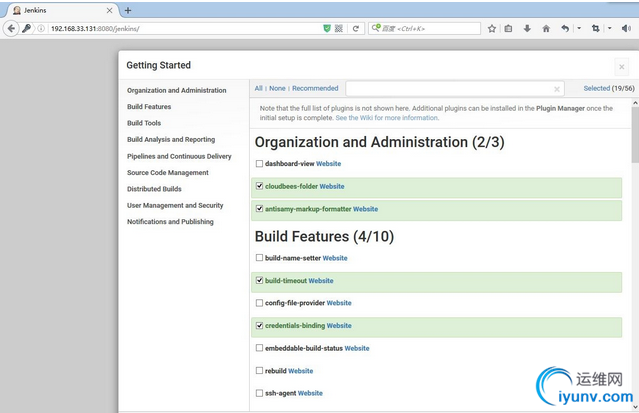Viewport: 639px width, 413px height.
Task: Clear the plugin filter with the x icon
Action: pyautogui.click(x=557, y=89)
